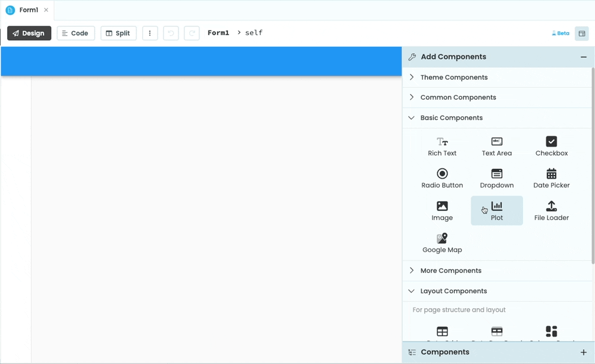Add a Plot component to the form

click(497, 211)
